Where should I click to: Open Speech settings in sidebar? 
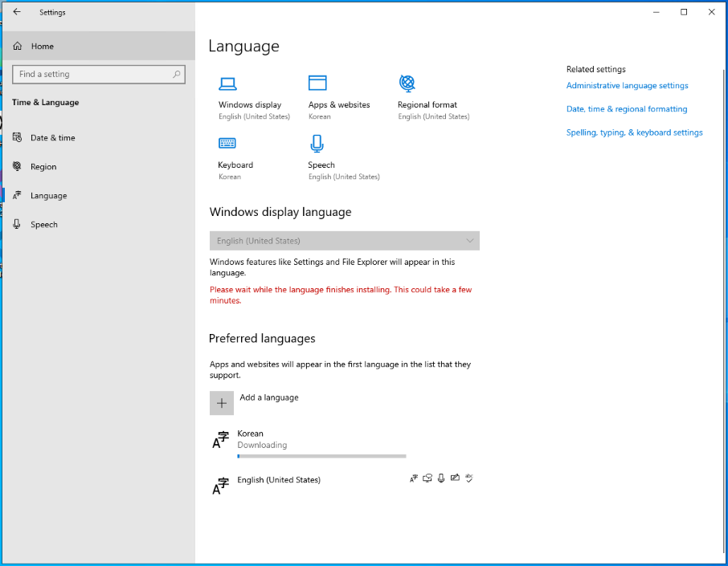(98, 225)
